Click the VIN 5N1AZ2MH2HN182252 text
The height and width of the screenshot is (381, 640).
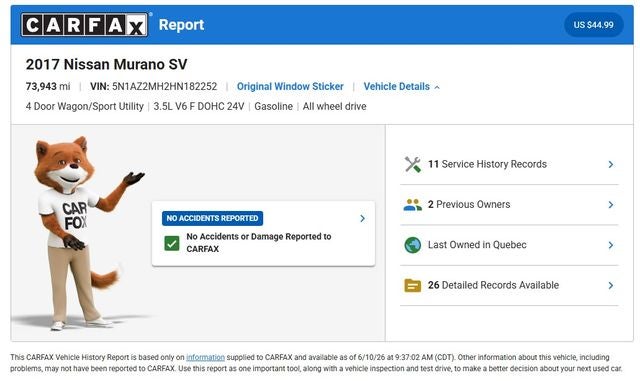(x=153, y=87)
